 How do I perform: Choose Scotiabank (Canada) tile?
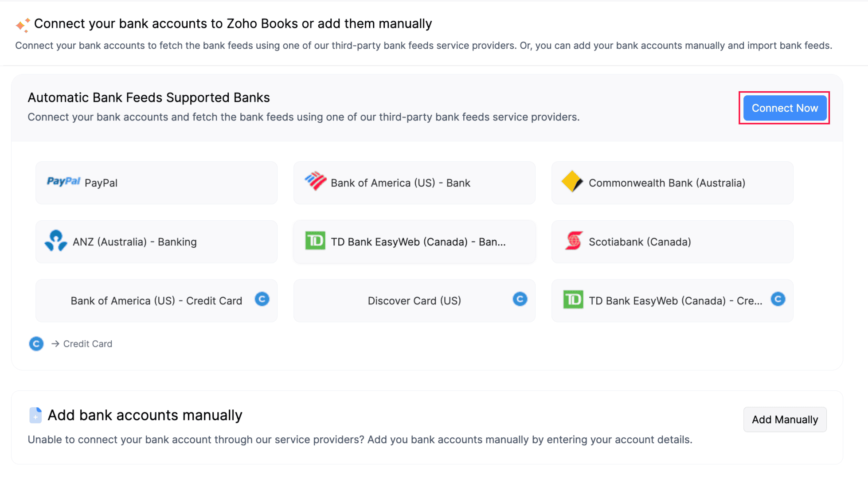click(x=672, y=242)
